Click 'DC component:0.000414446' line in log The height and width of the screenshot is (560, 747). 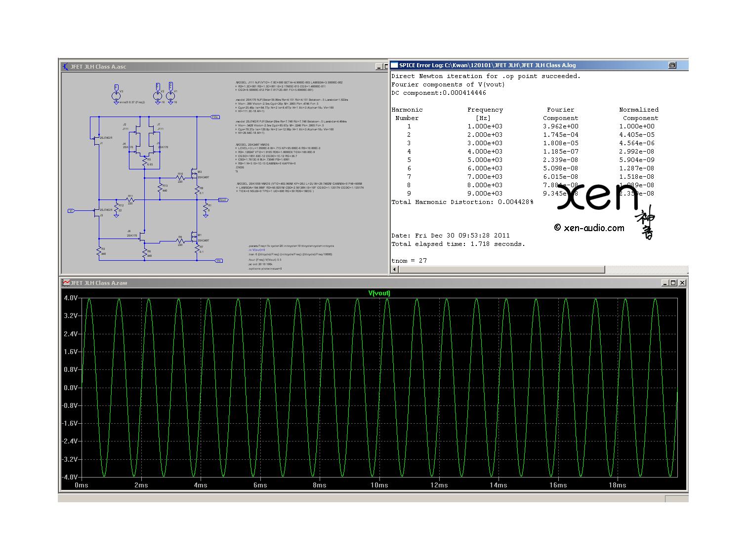coord(439,93)
